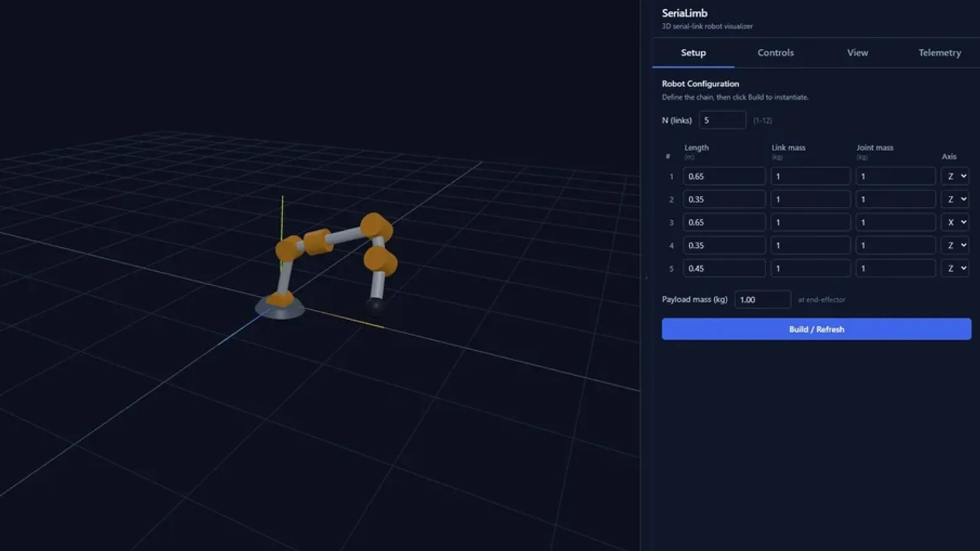Click the robot base in 3D view
Image resolution: width=980 pixels, height=551 pixels.
coord(280,306)
